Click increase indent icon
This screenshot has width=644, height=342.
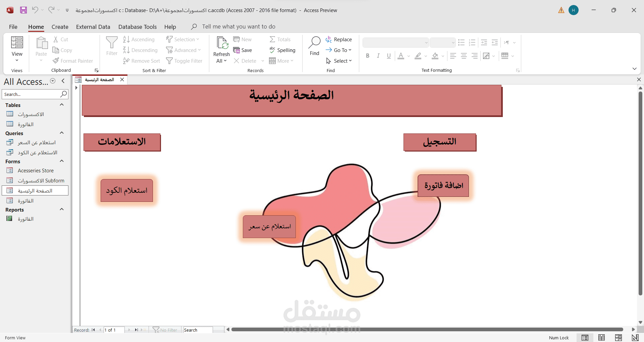(x=484, y=43)
